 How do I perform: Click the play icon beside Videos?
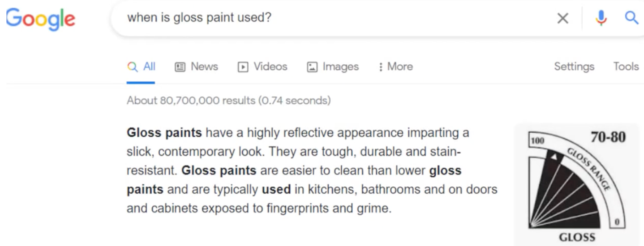point(242,67)
